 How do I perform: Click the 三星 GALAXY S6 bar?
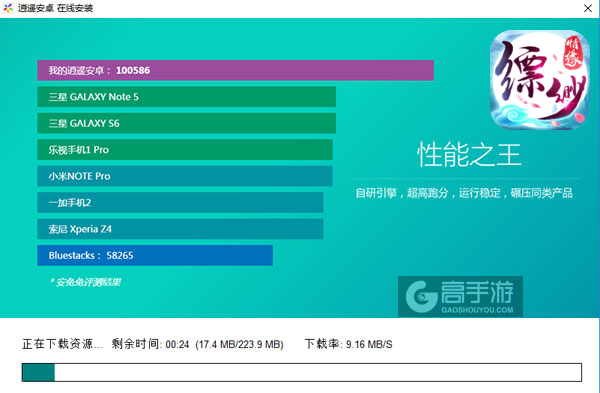186,123
